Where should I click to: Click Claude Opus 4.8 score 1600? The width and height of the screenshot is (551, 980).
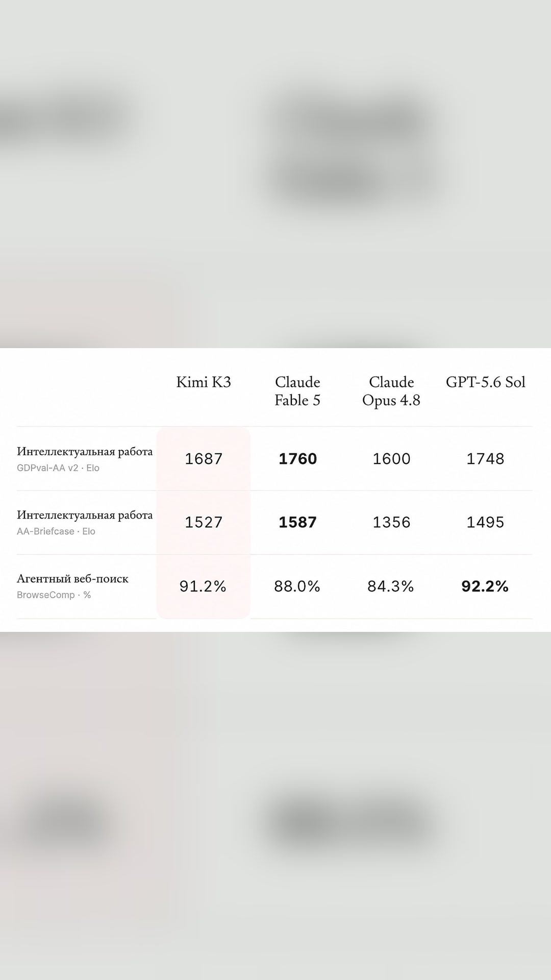point(391,459)
